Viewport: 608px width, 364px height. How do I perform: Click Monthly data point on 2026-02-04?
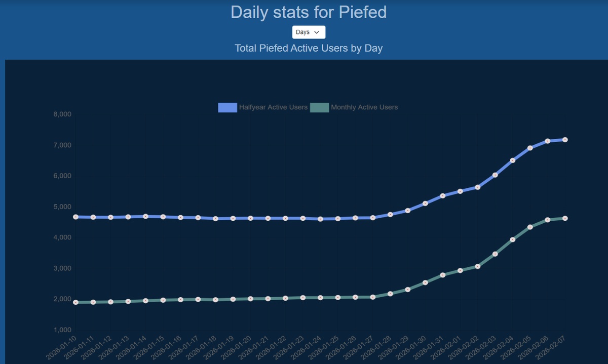[x=513, y=239]
